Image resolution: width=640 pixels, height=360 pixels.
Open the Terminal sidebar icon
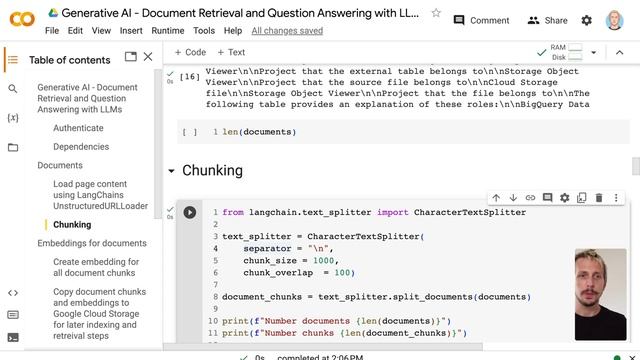(13, 338)
